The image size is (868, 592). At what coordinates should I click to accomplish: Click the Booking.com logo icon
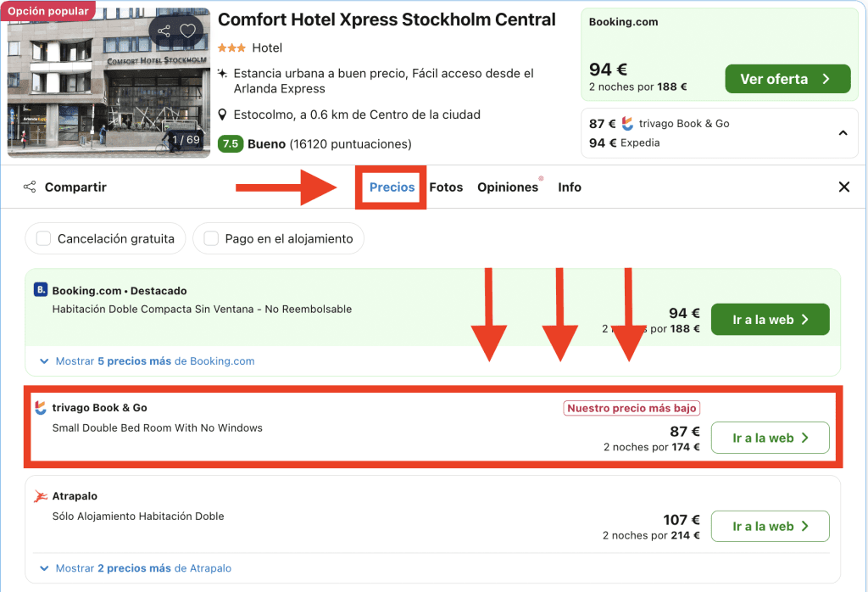pos(41,290)
